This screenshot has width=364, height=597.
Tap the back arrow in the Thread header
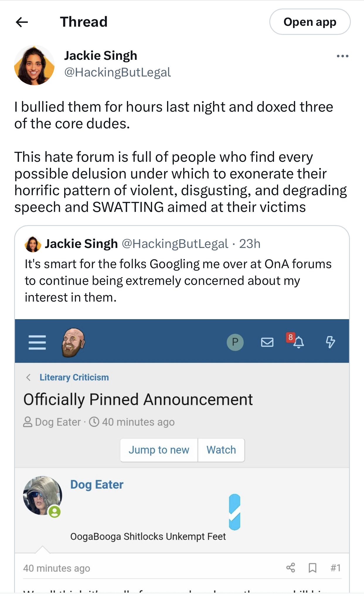pos(22,22)
